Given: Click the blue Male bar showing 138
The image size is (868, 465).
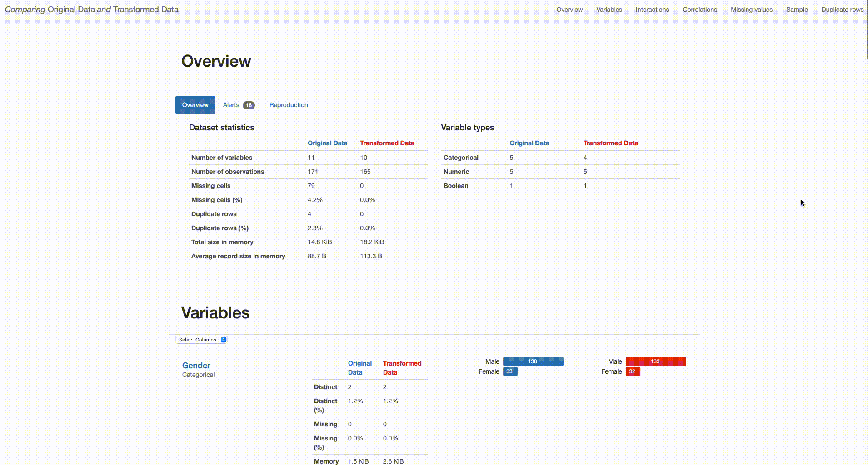Looking at the screenshot, I should (x=533, y=361).
